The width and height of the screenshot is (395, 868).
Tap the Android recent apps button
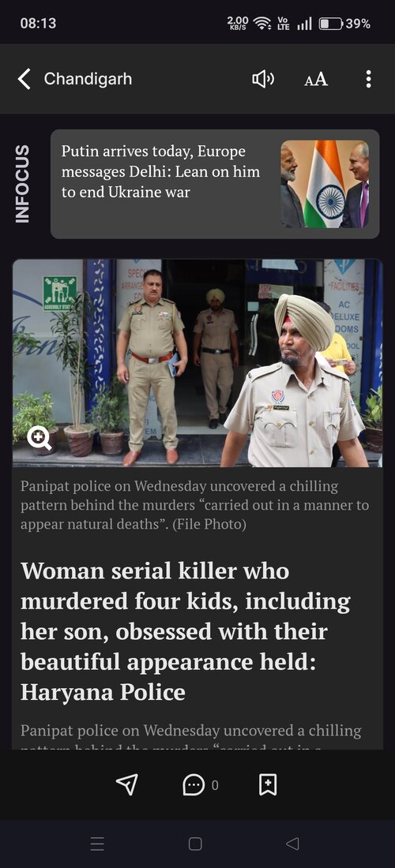pyautogui.click(x=97, y=844)
